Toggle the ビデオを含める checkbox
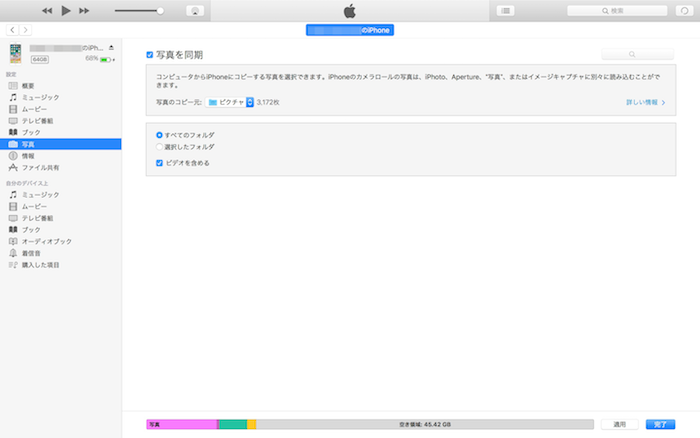 pos(159,163)
